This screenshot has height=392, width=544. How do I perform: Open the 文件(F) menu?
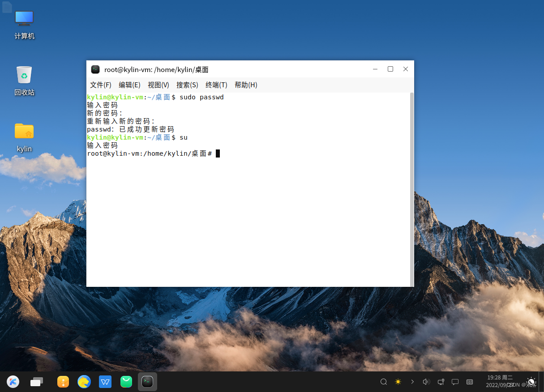(x=100, y=85)
